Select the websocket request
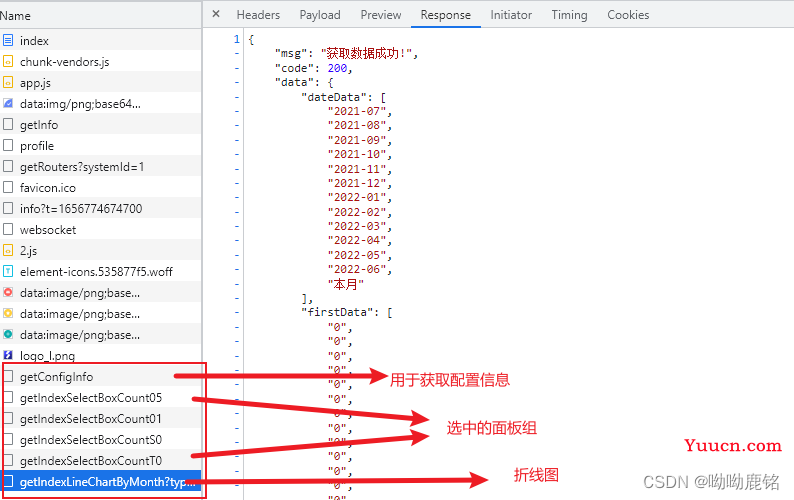Screen dimensions: 794x500 100,229
